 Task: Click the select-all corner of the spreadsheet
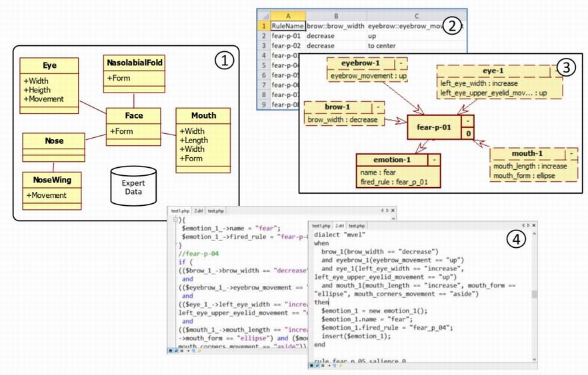(264, 16)
